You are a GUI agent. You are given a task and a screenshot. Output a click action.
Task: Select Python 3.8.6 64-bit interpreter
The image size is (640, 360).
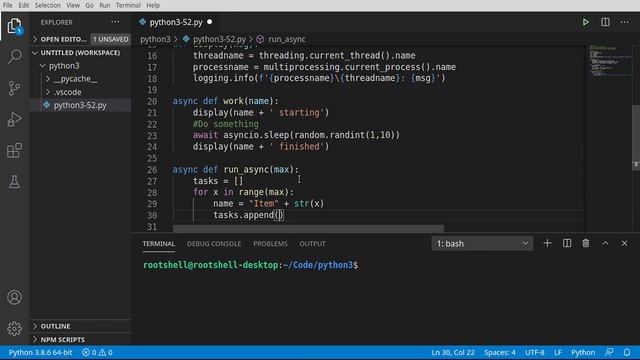point(40,352)
